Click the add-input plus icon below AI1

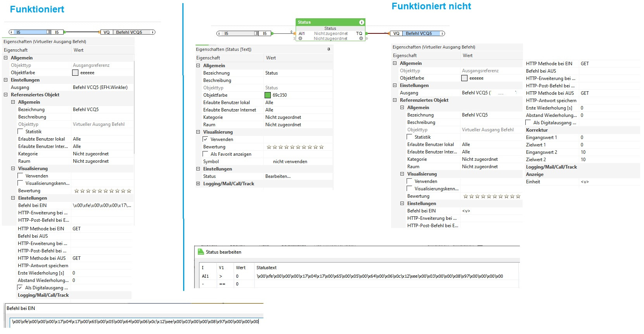(x=300, y=38)
